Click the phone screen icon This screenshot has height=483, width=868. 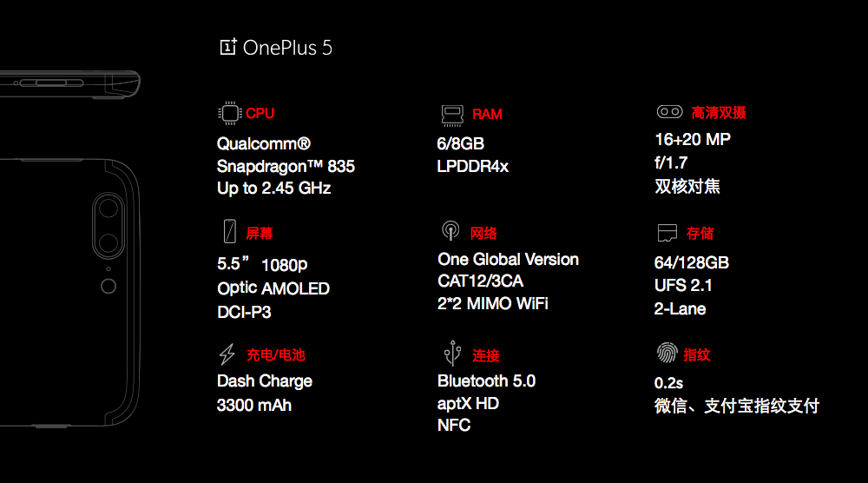click(x=229, y=232)
